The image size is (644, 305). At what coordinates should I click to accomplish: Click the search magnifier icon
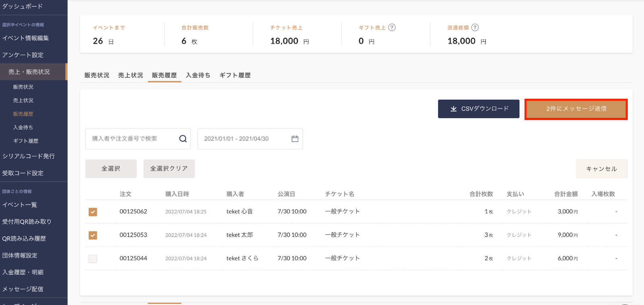pos(183,139)
